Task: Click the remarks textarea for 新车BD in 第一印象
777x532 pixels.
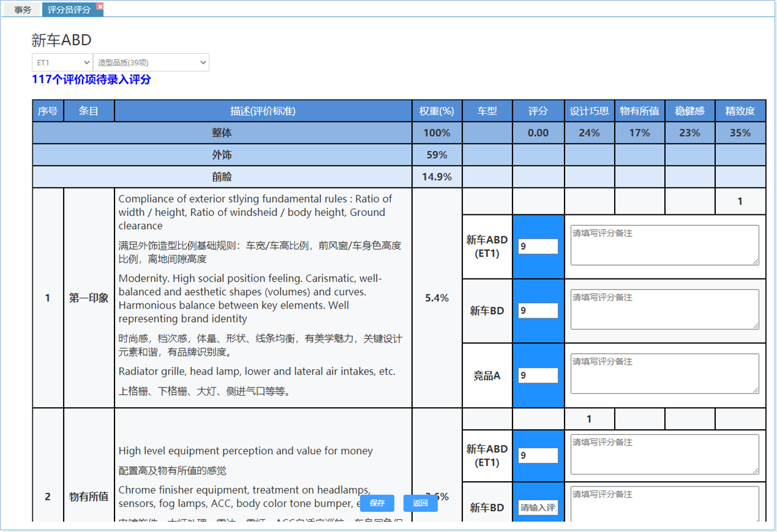Action: coord(664,310)
